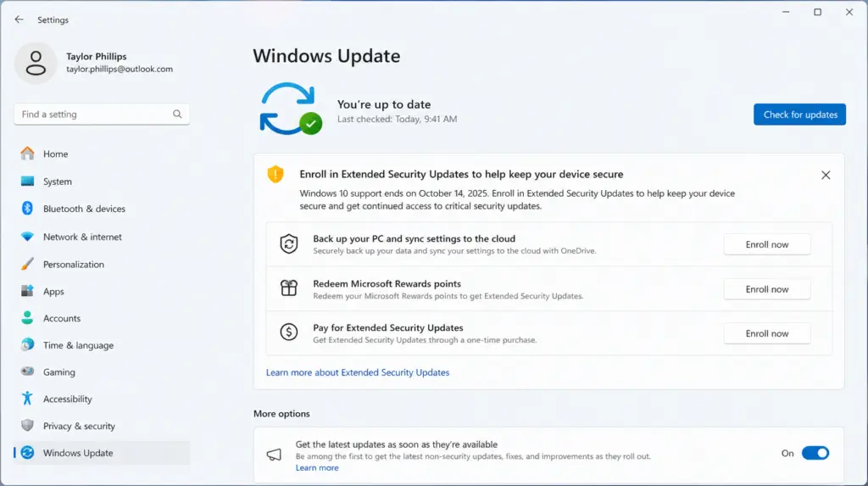Image resolution: width=868 pixels, height=486 pixels.
Task: Click the Accessibility figure icon
Action: [27, 399]
